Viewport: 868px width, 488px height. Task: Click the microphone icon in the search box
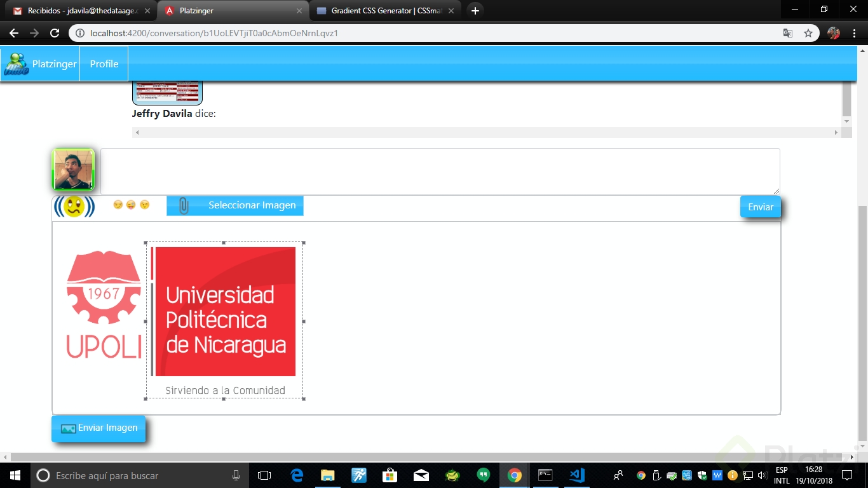236,475
